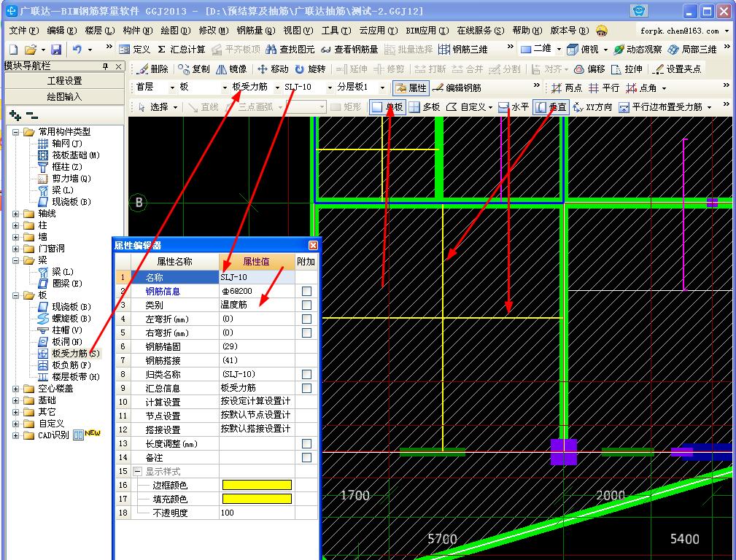
Task: Click XY方向 placement tool
Action: pos(593,107)
